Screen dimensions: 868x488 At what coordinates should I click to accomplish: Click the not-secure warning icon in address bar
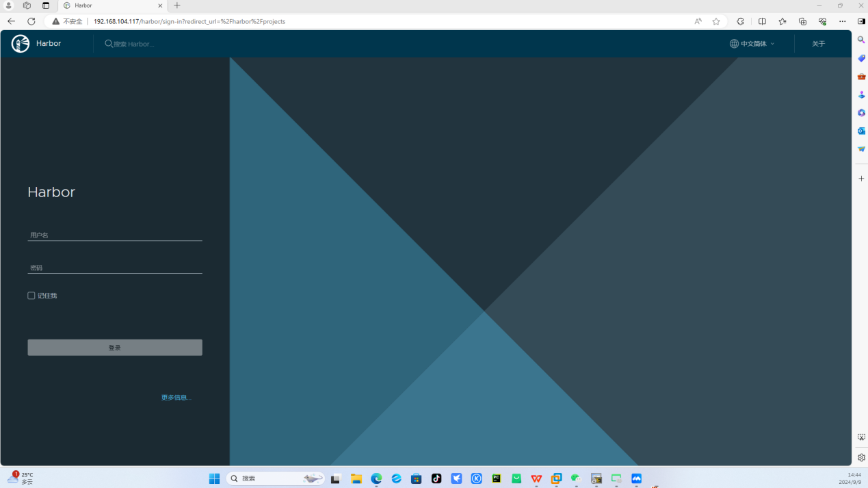[x=56, y=21]
